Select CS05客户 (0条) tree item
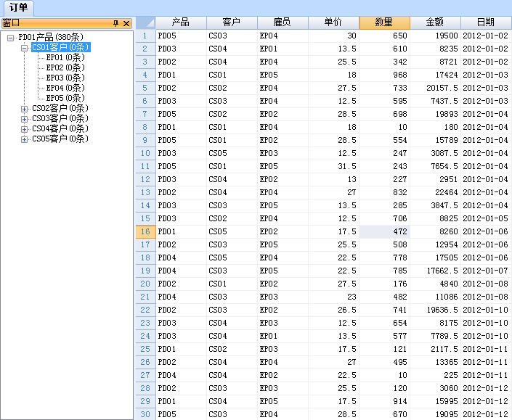 click(60, 139)
